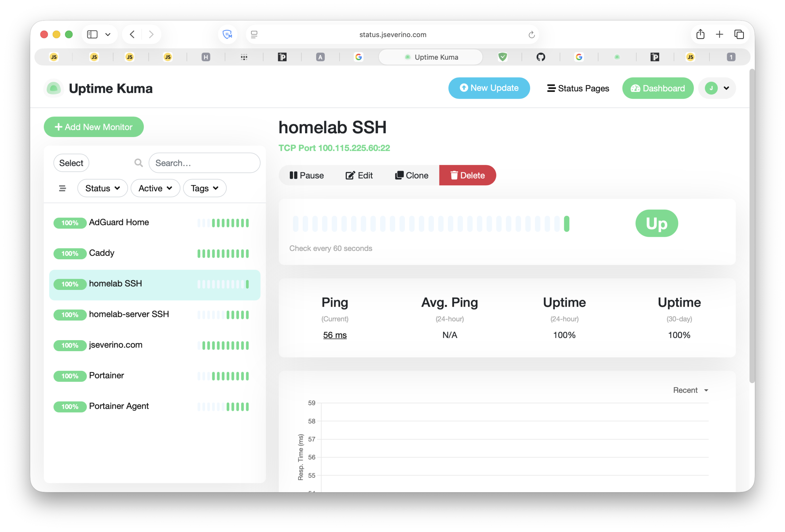Click the New Update button
785x532 pixels.
(489, 88)
